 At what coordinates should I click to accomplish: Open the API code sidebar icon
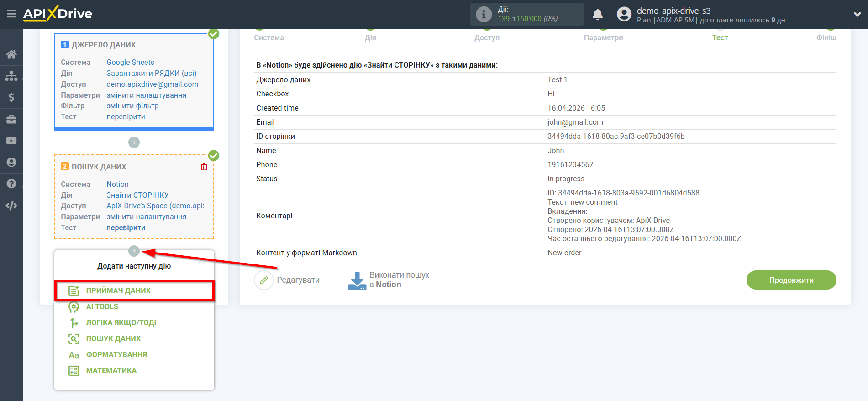tap(11, 206)
